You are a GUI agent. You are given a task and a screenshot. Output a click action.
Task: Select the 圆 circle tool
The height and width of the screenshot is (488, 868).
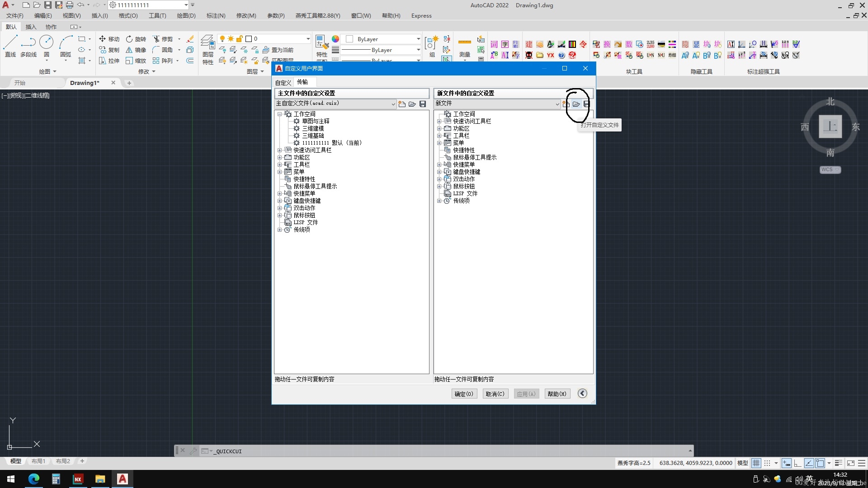(x=46, y=47)
